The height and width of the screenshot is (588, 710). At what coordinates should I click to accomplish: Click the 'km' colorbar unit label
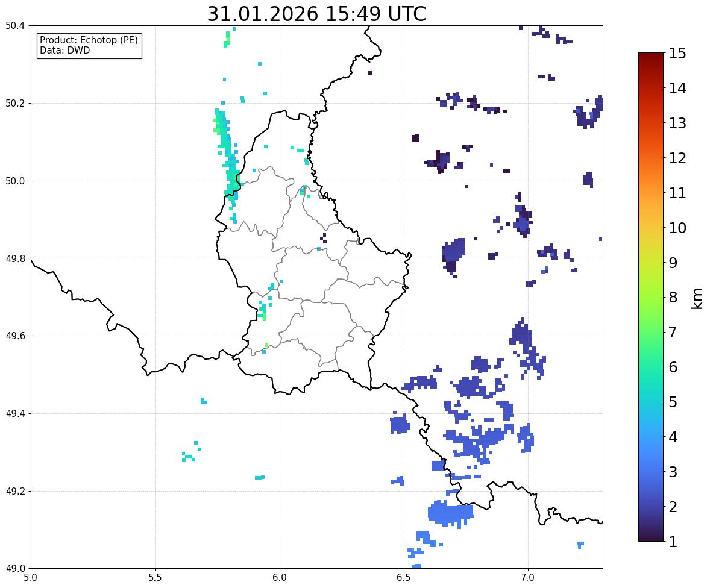[697, 298]
